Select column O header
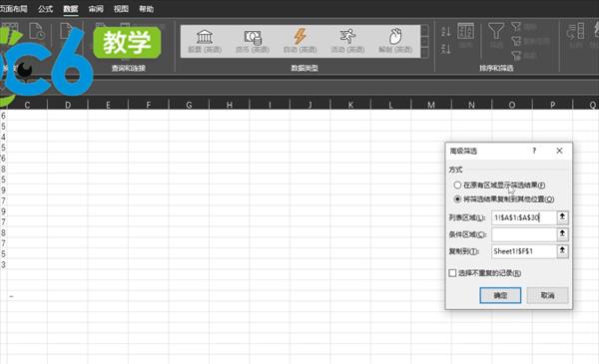 point(512,105)
